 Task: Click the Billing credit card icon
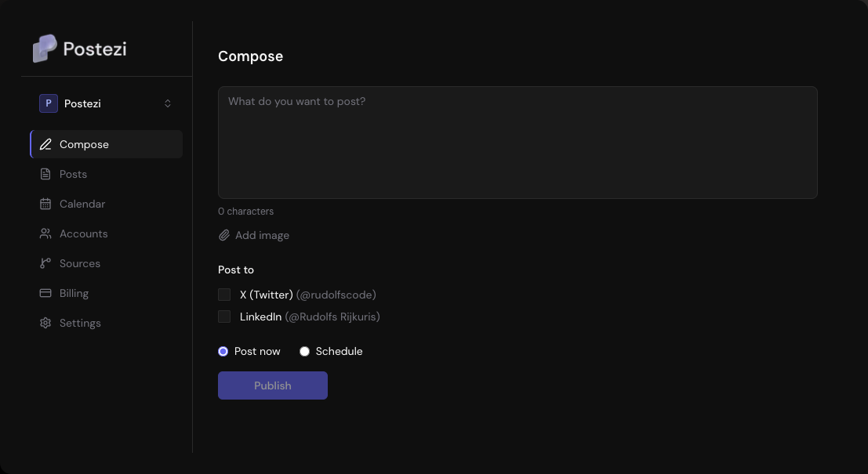[x=45, y=293]
